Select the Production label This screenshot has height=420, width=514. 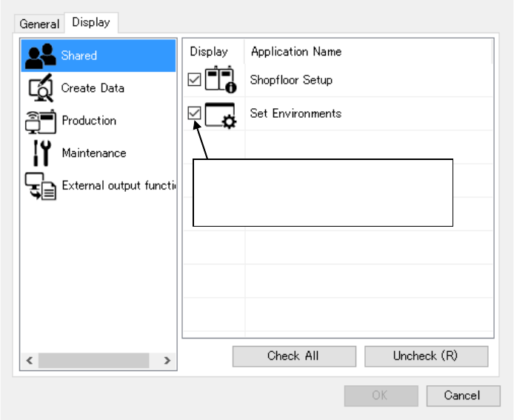tap(89, 120)
